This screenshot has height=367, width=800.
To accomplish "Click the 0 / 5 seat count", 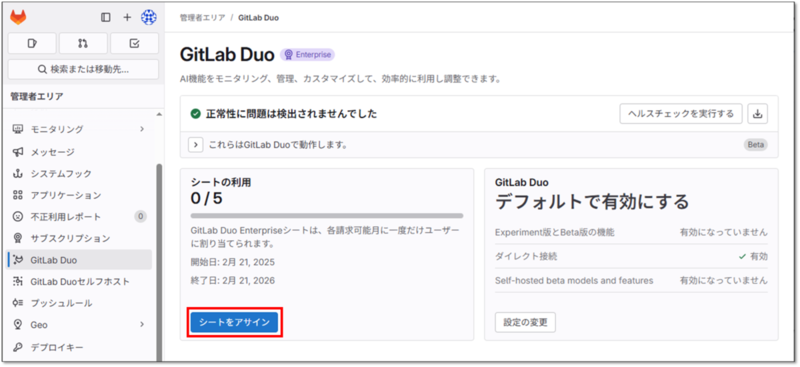I will 207,198.
